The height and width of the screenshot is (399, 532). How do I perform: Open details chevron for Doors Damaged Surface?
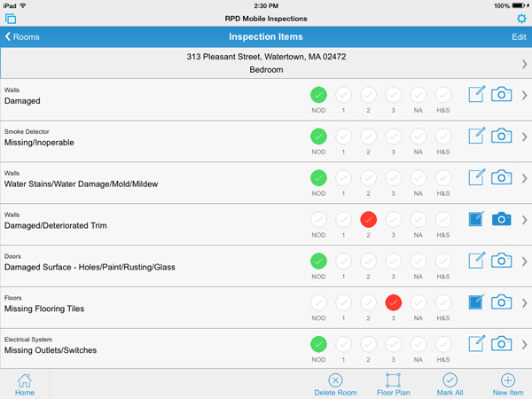tap(524, 262)
